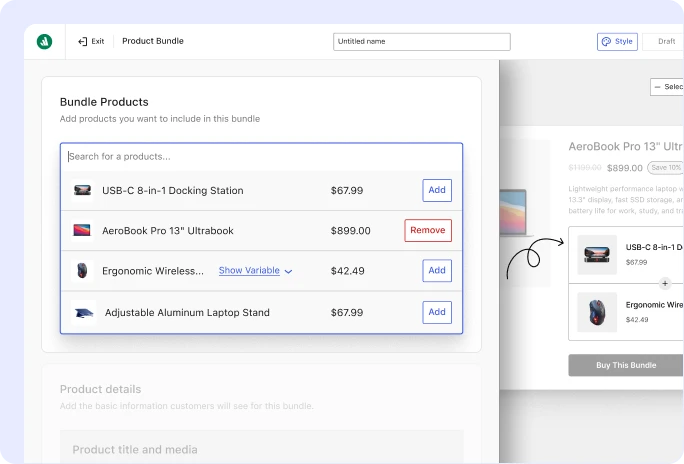Click the docking station image in preview
Screen dimensions: 684x464
point(597,255)
